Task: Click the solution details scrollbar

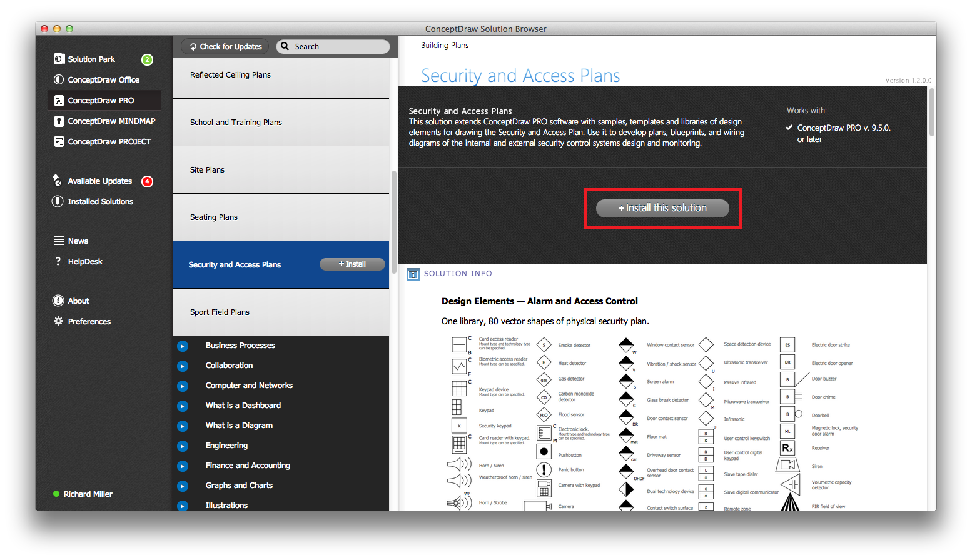Action: tap(932, 112)
